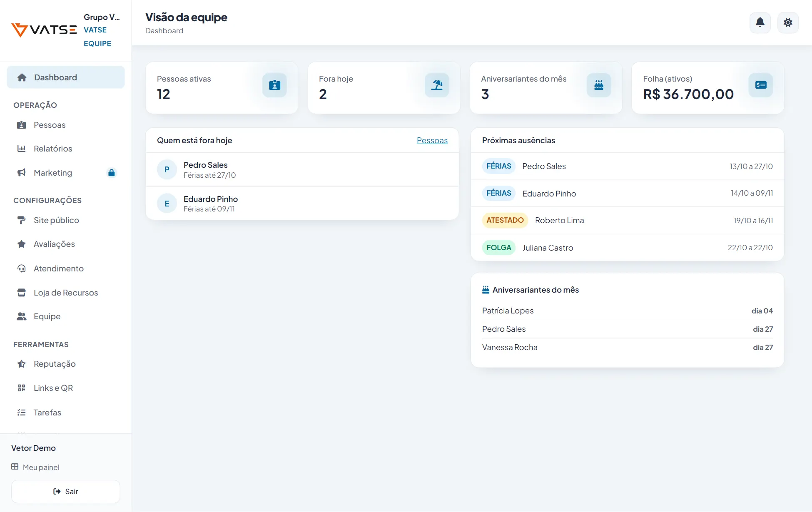The image size is (812, 512).
Task: Click VATSE EQUIPE label in header
Action: (x=97, y=37)
